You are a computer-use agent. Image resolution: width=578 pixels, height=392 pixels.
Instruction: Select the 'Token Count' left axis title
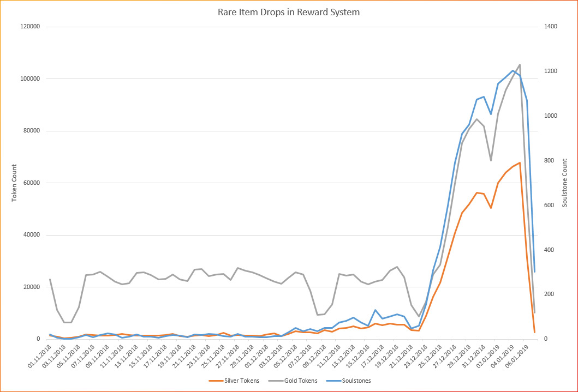click(15, 183)
